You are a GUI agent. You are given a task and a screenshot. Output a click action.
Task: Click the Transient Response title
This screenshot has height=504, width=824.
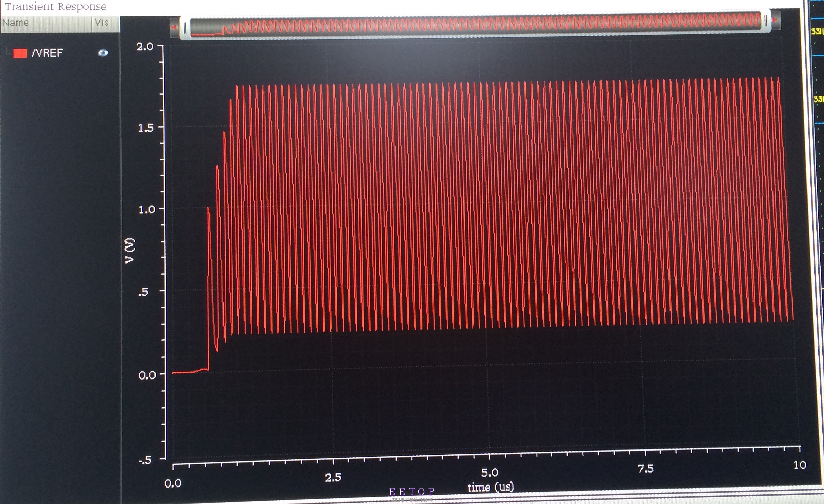tap(56, 7)
